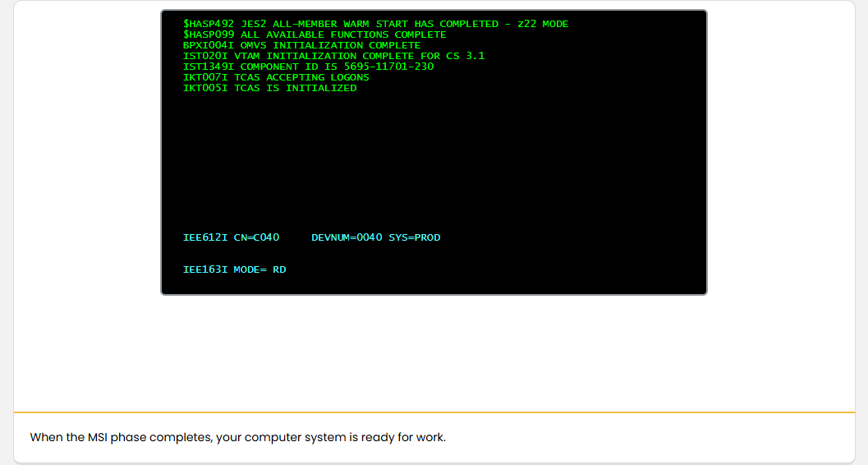Click the IKT007I TCAS ACCEPTING LOGONS message
The image size is (868, 465).
[276, 77]
